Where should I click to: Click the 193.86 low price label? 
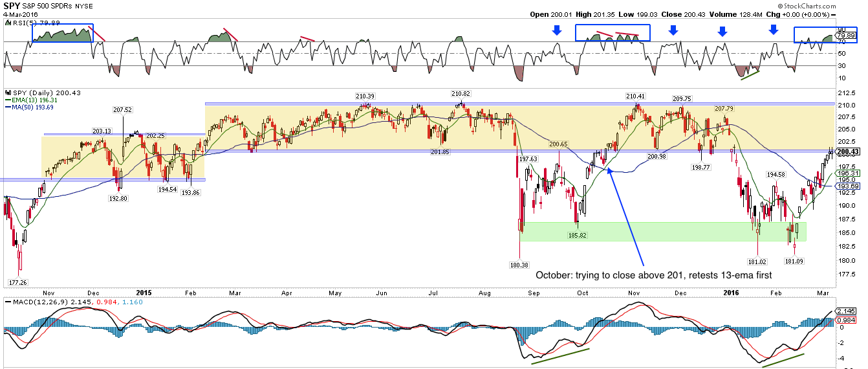pyautogui.click(x=190, y=192)
